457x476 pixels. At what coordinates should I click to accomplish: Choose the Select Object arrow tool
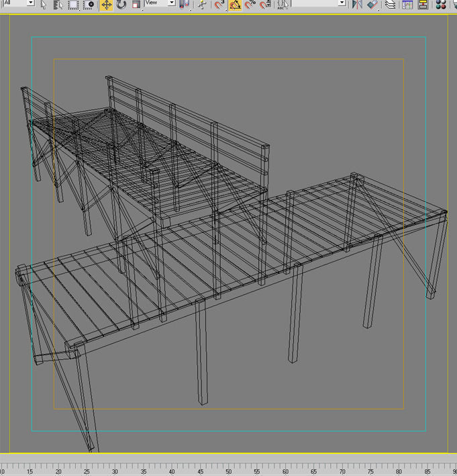(44, 5)
